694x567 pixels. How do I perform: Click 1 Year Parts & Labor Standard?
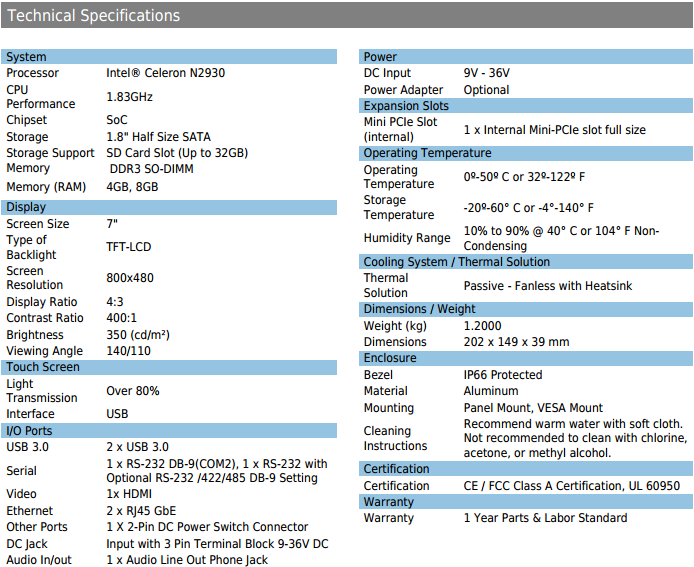pos(545,518)
